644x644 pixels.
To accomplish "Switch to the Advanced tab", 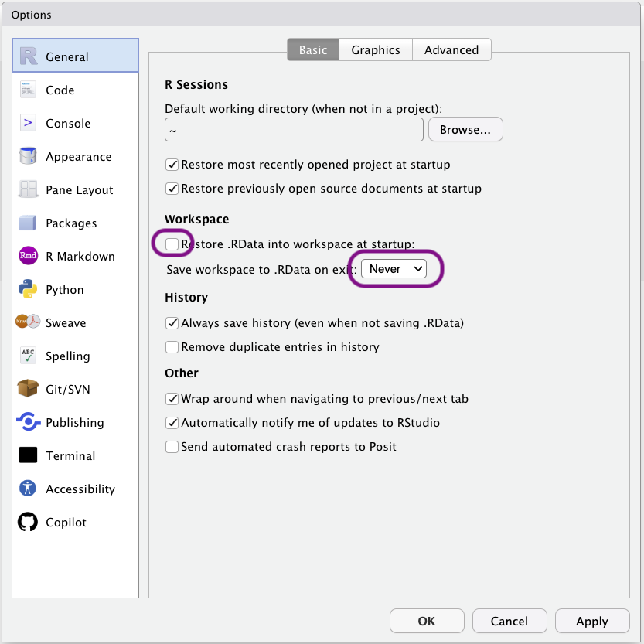I will [451, 50].
